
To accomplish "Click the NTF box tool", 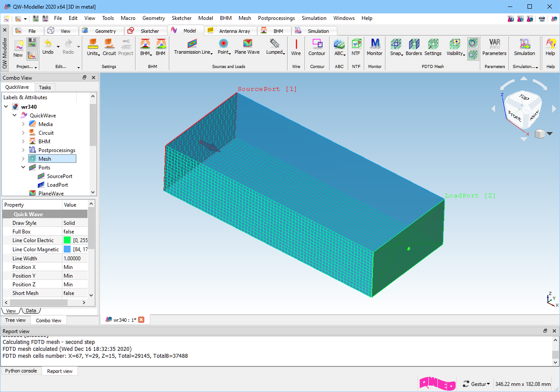I will [x=356, y=47].
